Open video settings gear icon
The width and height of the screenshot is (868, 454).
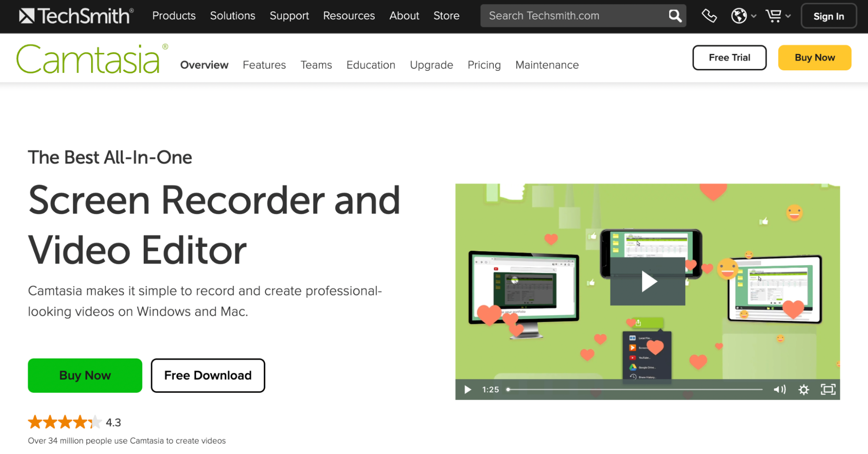[x=804, y=389]
